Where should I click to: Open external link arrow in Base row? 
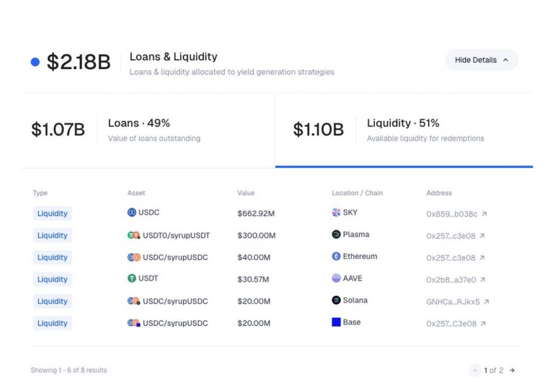pos(483,323)
